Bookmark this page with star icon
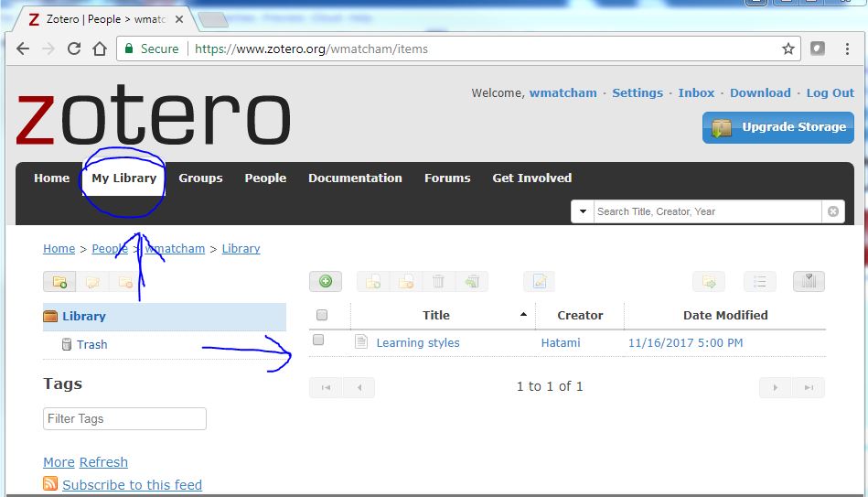The height and width of the screenshot is (497, 868). point(788,49)
